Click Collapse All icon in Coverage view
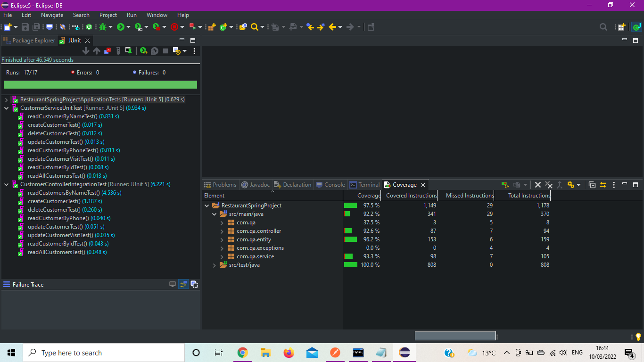This screenshot has width=644, height=362. point(592,185)
